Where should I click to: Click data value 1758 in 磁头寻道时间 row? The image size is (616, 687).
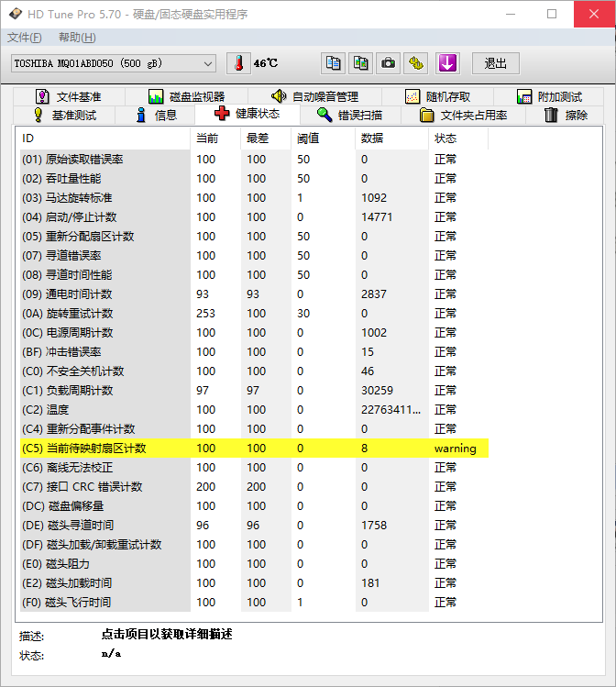(x=374, y=526)
